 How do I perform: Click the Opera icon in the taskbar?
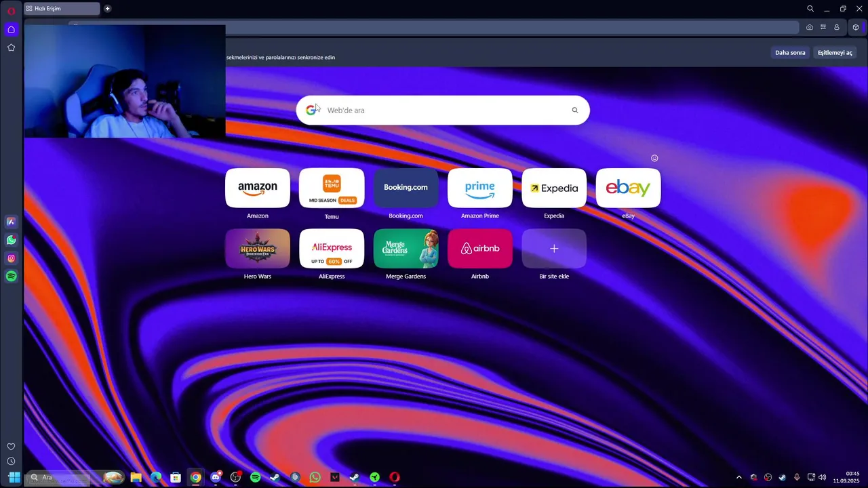click(x=394, y=477)
